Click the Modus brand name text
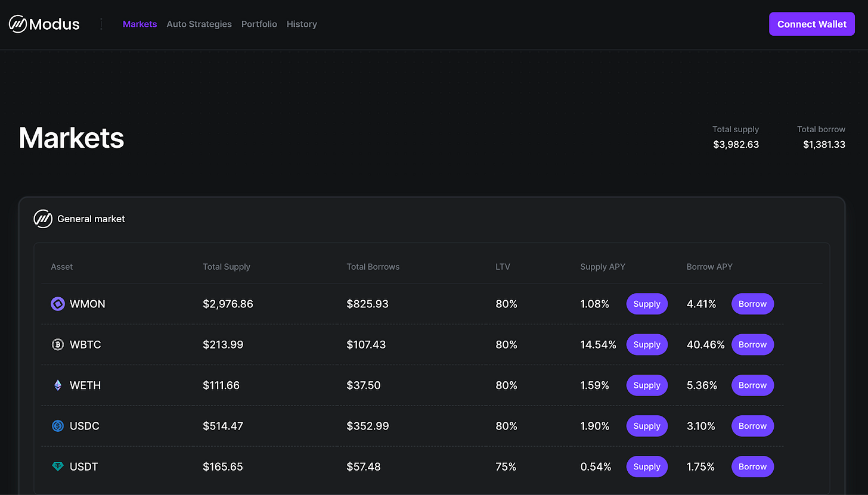The width and height of the screenshot is (868, 495). 54,24
